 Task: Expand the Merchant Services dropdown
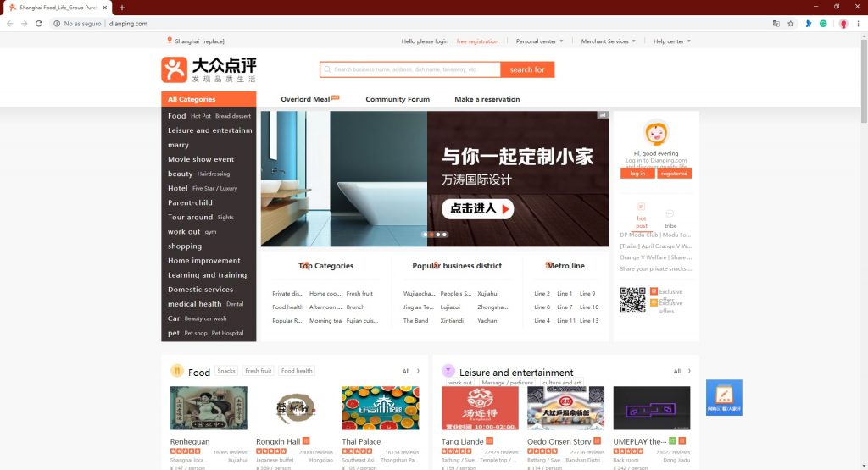(609, 41)
